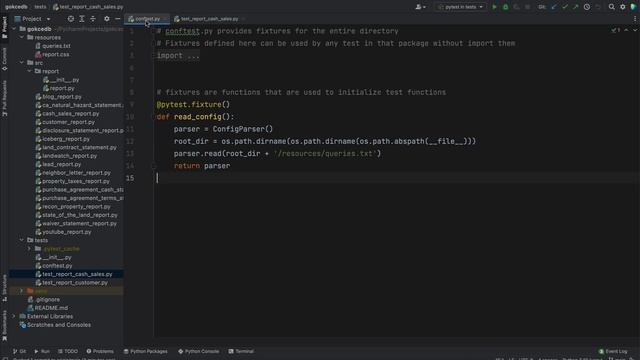Run with coverage icon in toolbar

pos(516,7)
